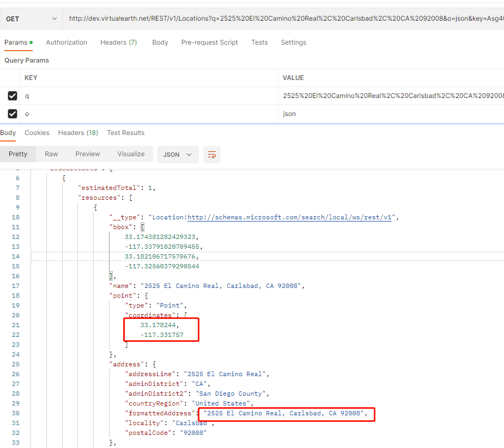Screen dimensions: 504x448
Task: Click the q parameter value cell
Action: pos(391,96)
